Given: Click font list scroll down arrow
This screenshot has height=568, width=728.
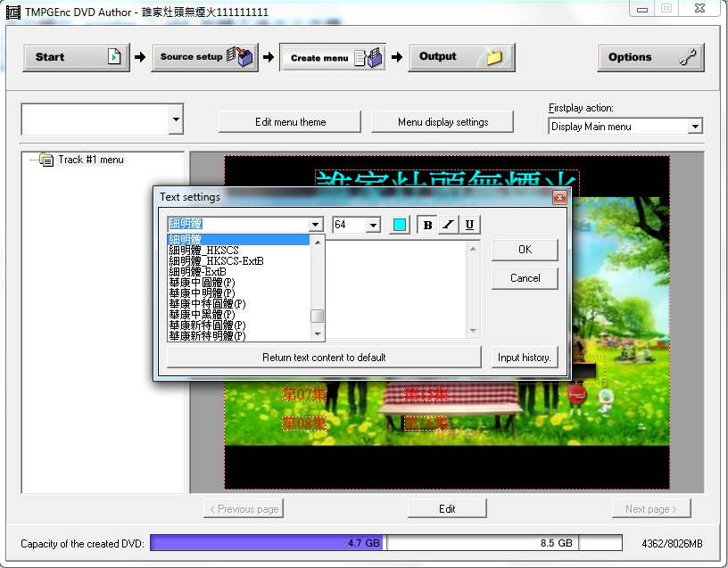Looking at the screenshot, I should pyautogui.click(x=318, y=334).
